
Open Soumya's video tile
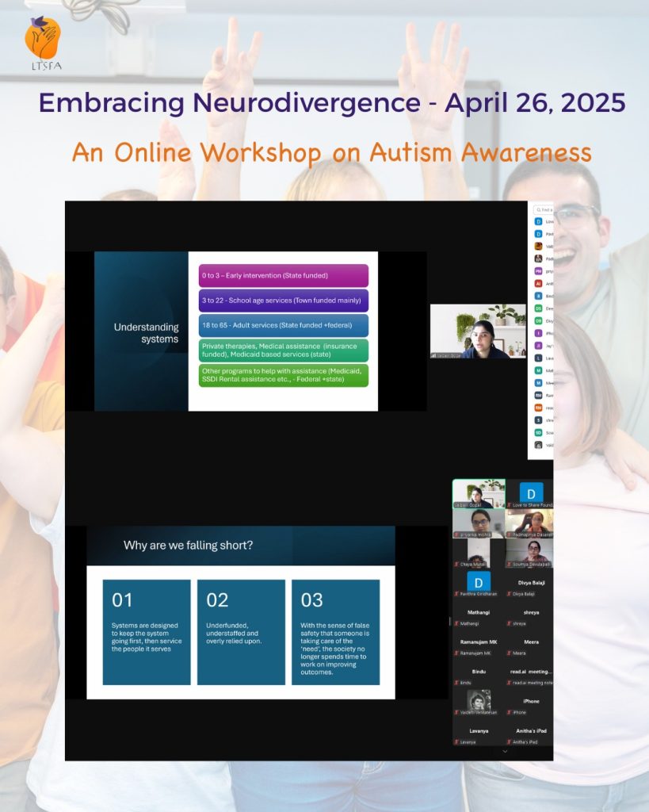pyautogui.click(x=529, y=553)
